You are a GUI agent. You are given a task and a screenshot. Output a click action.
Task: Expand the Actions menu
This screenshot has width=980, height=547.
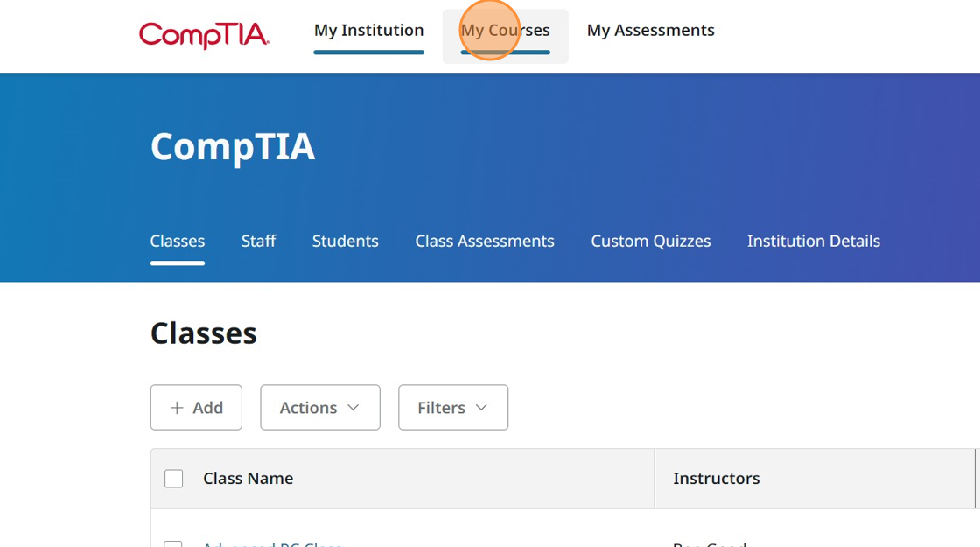pos(319,407)
